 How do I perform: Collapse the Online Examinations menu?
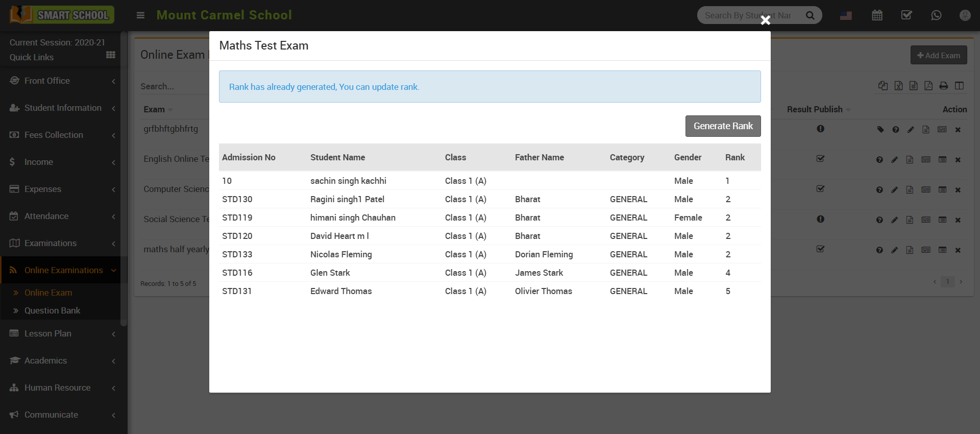pyautogui.click(x=60, y=270)
